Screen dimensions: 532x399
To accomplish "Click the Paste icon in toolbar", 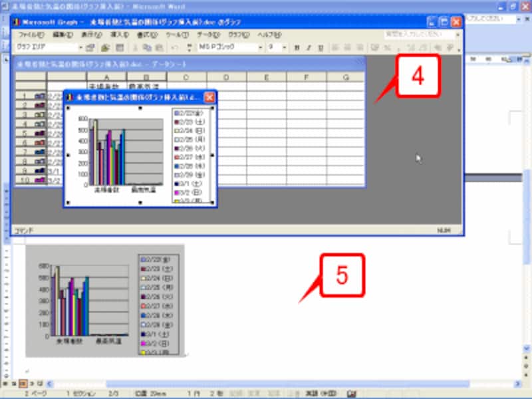I will tap(159, 48).
